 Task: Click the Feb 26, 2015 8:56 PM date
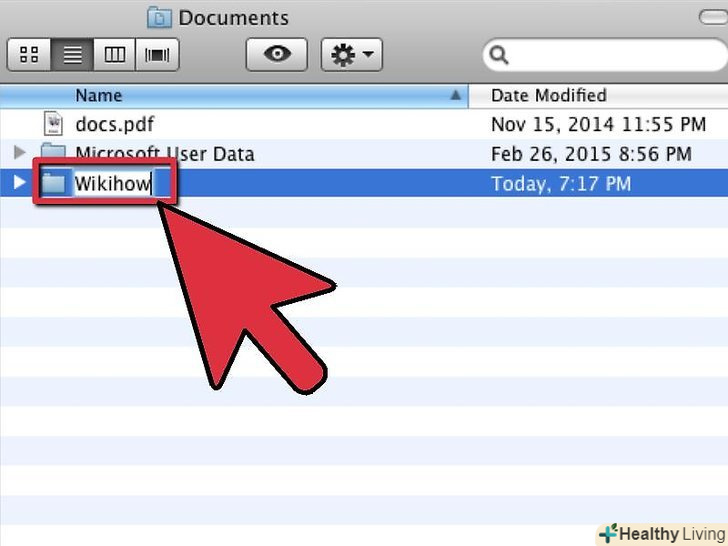click(592, 154)
